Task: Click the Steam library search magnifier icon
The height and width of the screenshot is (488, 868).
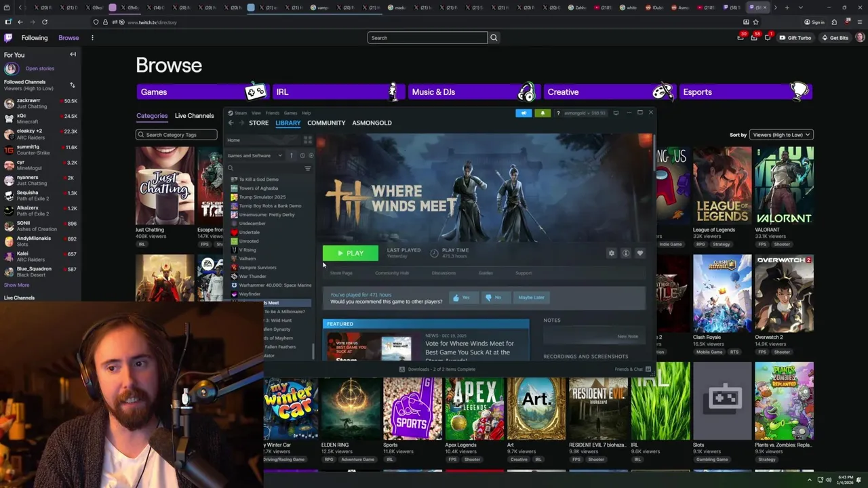Action: tap(231, 168)
